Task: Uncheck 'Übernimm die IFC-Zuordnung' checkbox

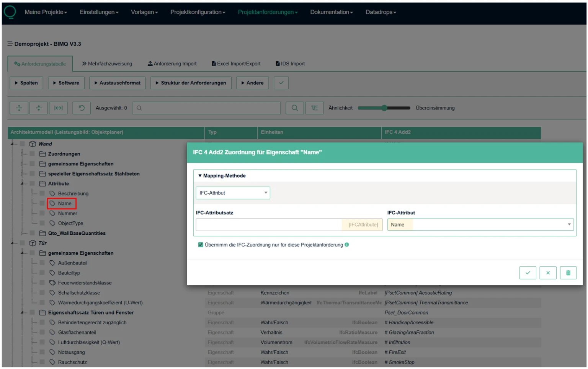Action: (200, 245)
